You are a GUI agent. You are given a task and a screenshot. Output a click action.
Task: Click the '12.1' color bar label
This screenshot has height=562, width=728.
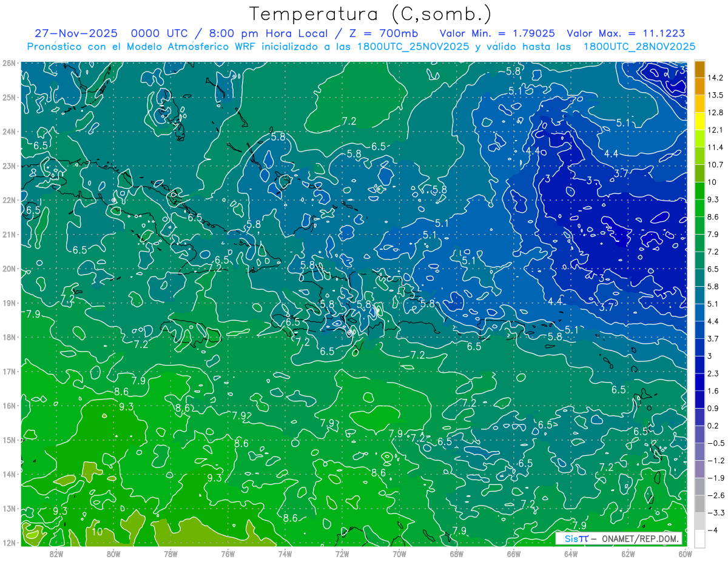pyautogui.click(x=716, y=130)
